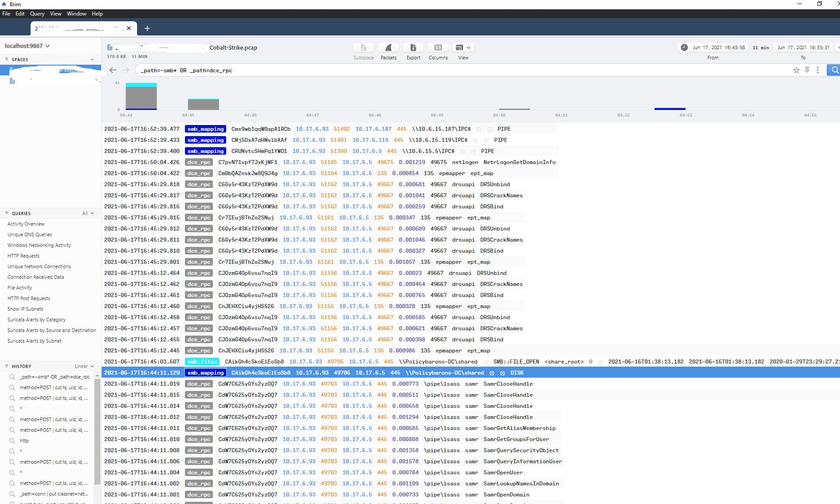Run the File Activity query
Image resolution: width=840 pixels, height=504 pixels.
[20, 288]
